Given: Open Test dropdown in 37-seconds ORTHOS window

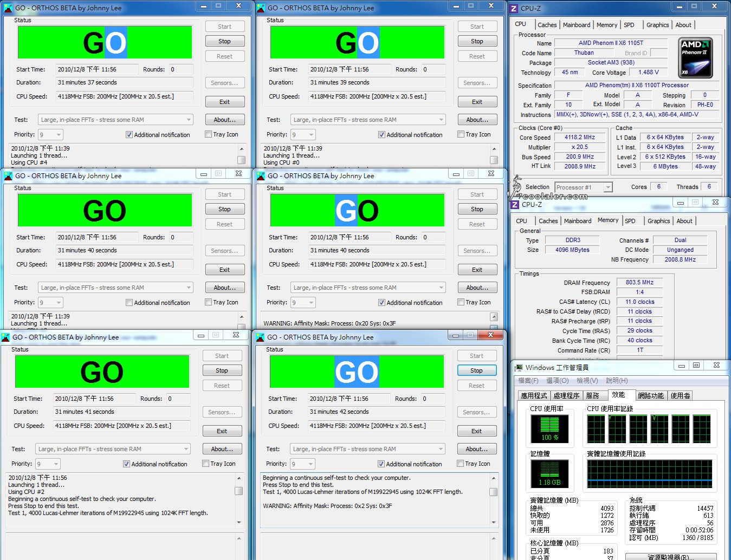Looking at the screenshot, I should point(115,120).
